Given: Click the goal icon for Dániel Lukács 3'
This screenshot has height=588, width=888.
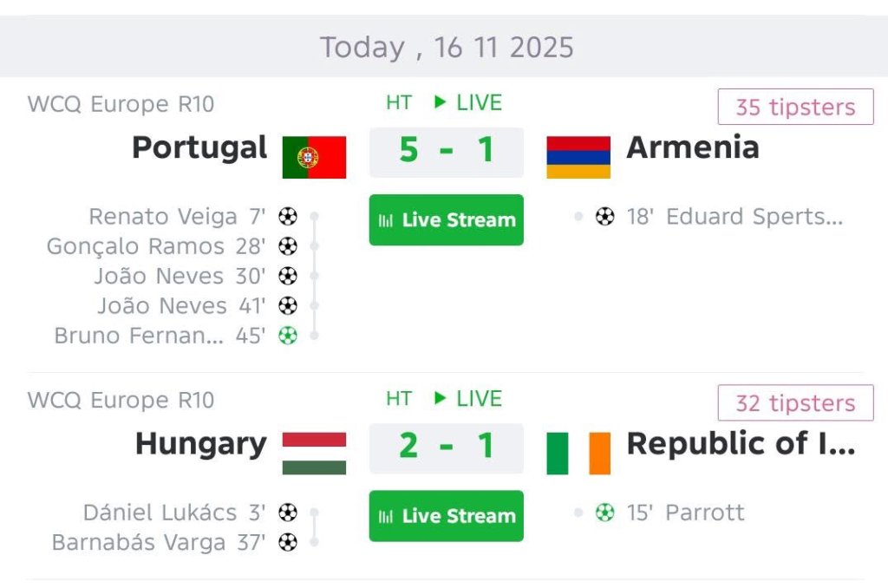Looking at the screenshot, I should point(288,513).
